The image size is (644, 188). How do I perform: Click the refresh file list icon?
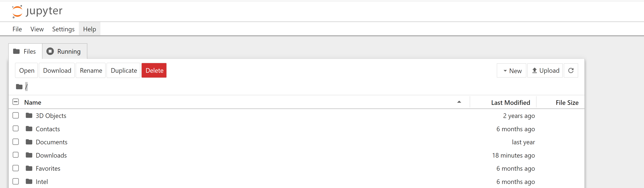point(571,71)
